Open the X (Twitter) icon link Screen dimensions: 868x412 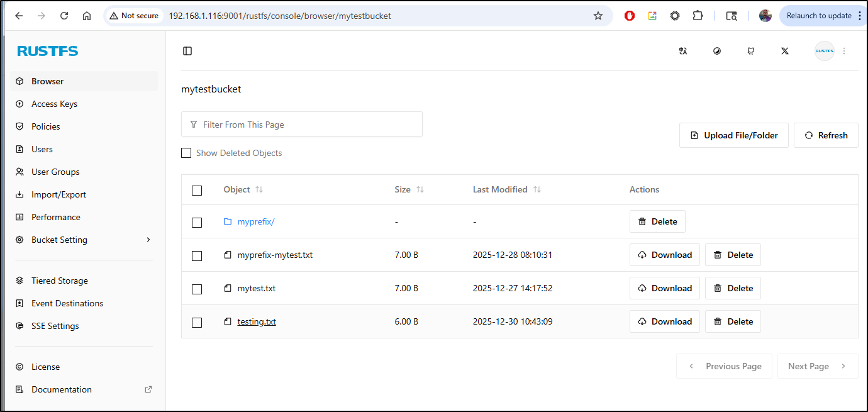785,51
